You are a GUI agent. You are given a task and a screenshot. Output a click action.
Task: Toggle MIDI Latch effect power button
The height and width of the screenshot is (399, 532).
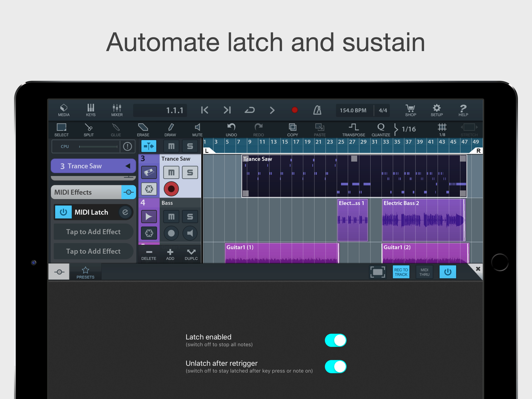click(x=63, y=212)
